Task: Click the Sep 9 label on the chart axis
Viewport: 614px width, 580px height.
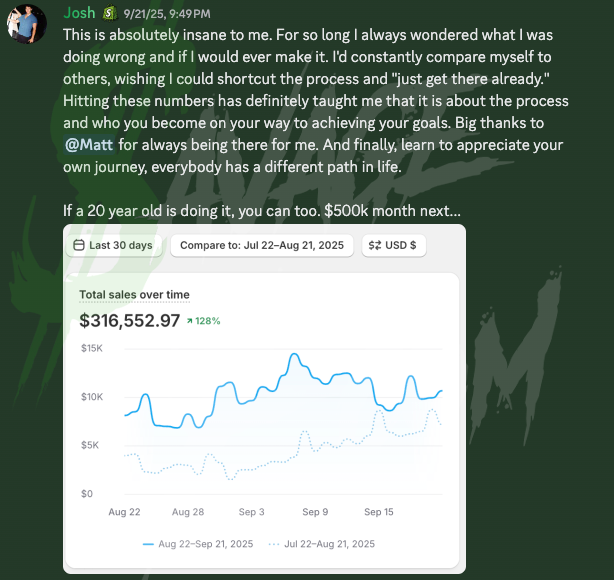Action: pyautogui.click(x=314, y=512)
